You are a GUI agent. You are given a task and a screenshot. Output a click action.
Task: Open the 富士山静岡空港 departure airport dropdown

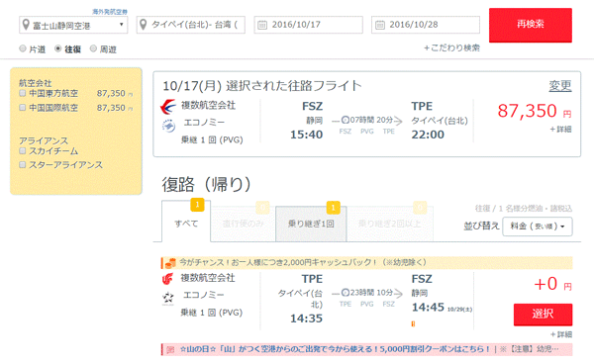click(73, 25)
